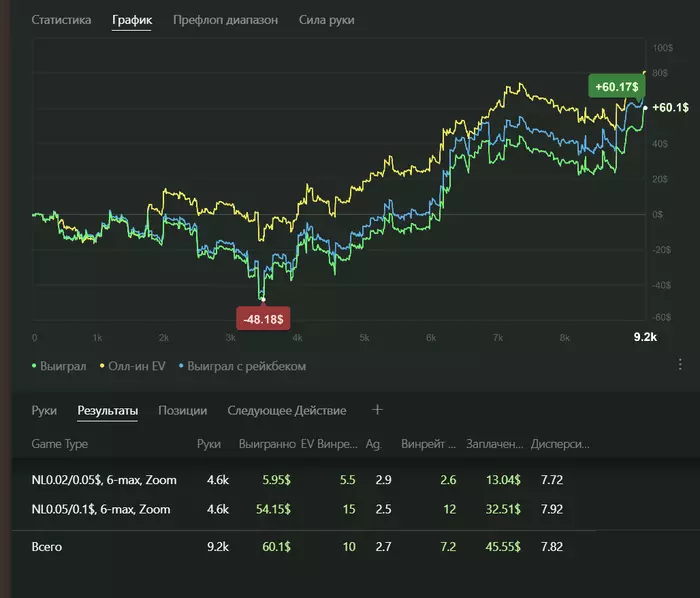Sort by Ag. column header
700x598 pixels.
[374, 444]
